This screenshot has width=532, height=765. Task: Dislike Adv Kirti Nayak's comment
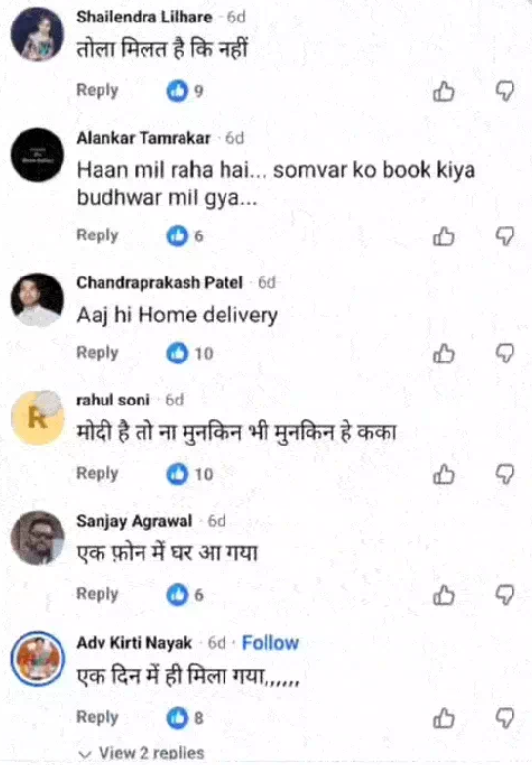point(506,718)
